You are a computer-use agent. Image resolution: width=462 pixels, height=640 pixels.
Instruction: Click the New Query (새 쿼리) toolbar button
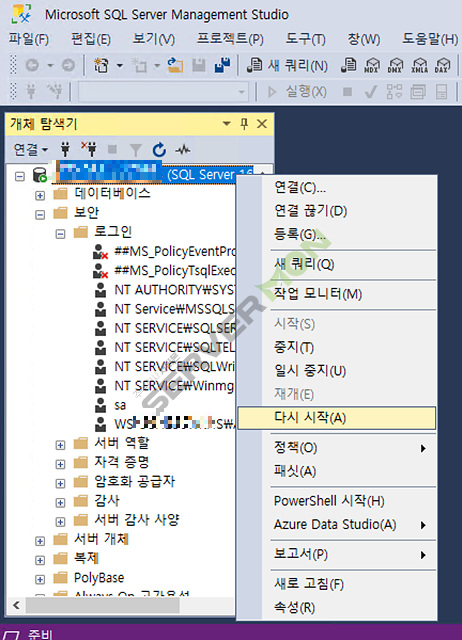click(x=287, y=65)
